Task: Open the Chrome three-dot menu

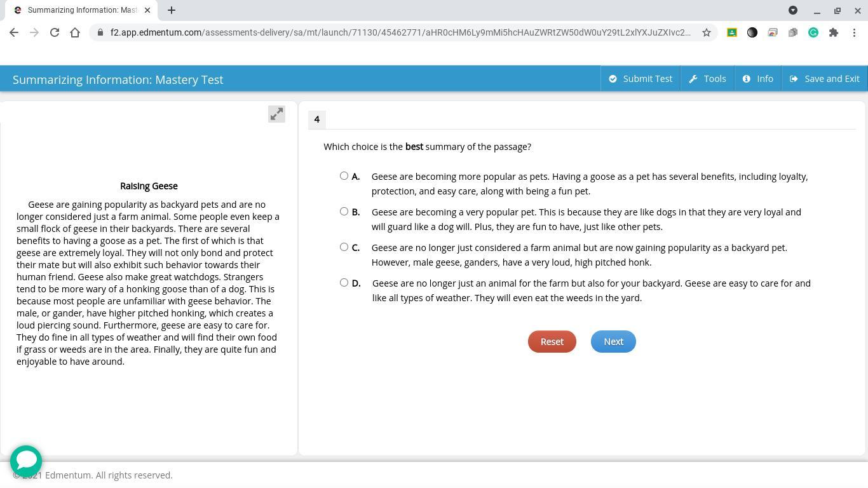Action: [x=855, y=32]
